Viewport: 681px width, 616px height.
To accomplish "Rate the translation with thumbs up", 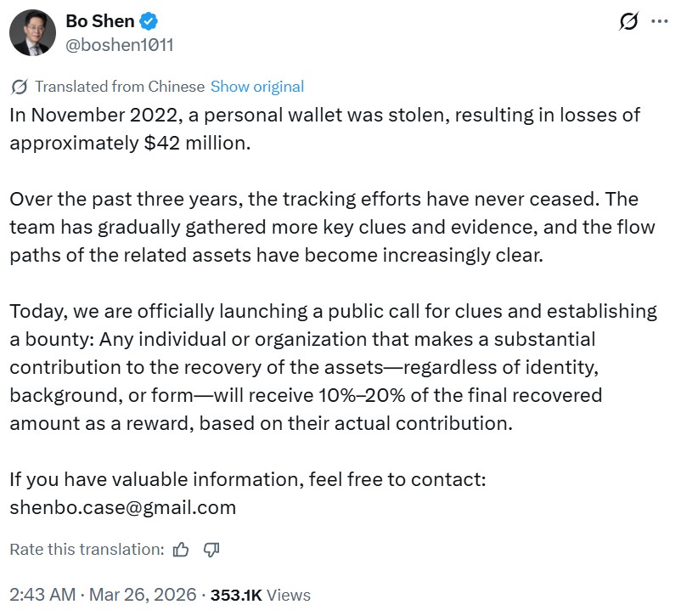I will pyautogui.click(x=181, y=550).
